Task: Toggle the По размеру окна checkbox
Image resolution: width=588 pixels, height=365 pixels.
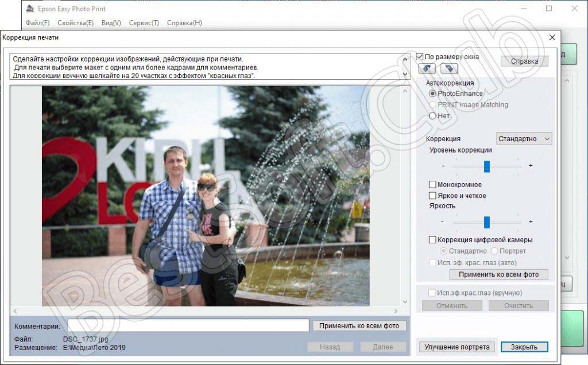Action: tap(420, 57)
